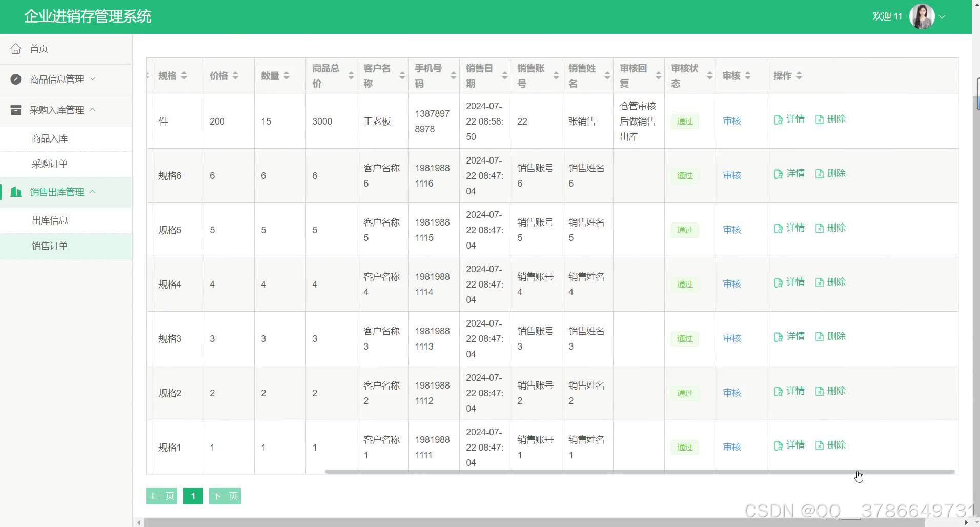This screenshot has width=980, height=527.
Task: Open the 出库信息 submenu item
Action: tap(66, 220)
